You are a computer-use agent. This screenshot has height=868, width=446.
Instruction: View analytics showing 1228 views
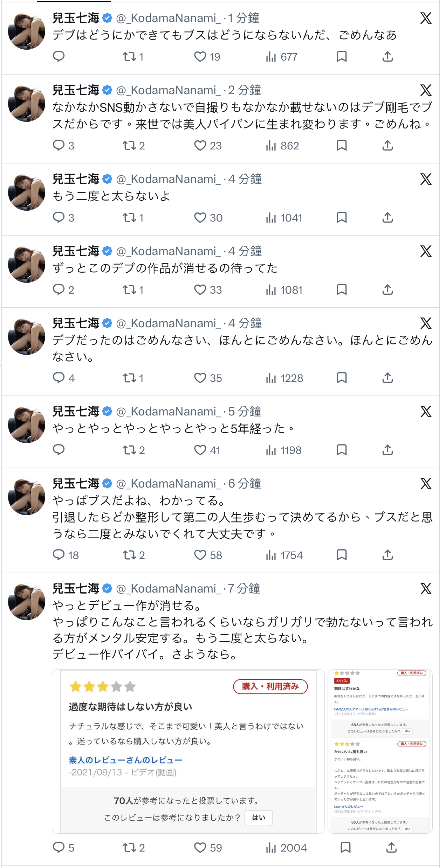pos(284,378)
